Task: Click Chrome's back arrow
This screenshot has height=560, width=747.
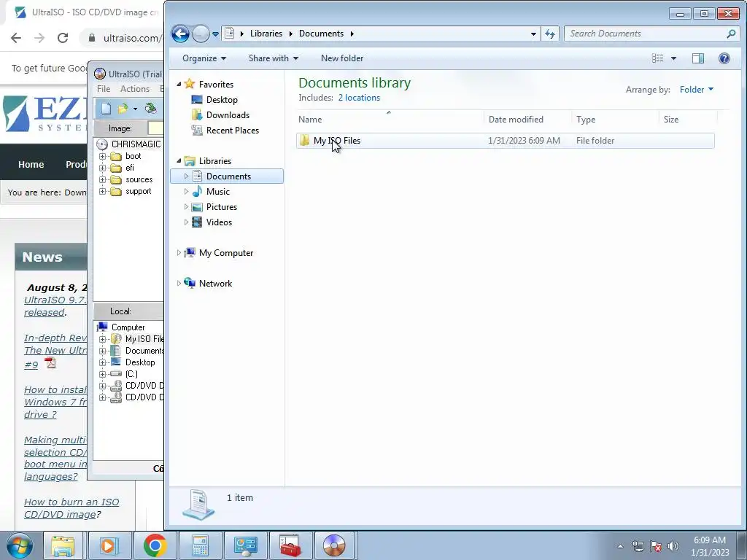Action: click(x=16, y=38)
